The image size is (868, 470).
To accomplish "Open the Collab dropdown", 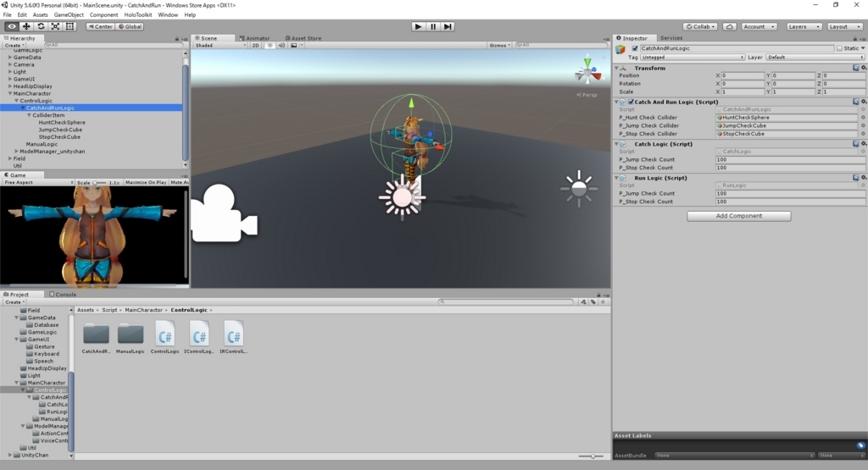I will (x=701, y=26).
